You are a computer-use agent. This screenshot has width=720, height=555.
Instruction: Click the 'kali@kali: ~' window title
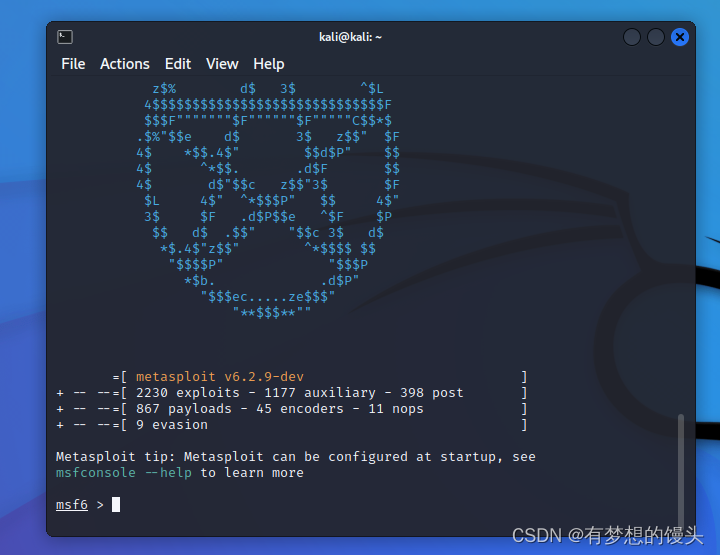click(x=350, y=37)
